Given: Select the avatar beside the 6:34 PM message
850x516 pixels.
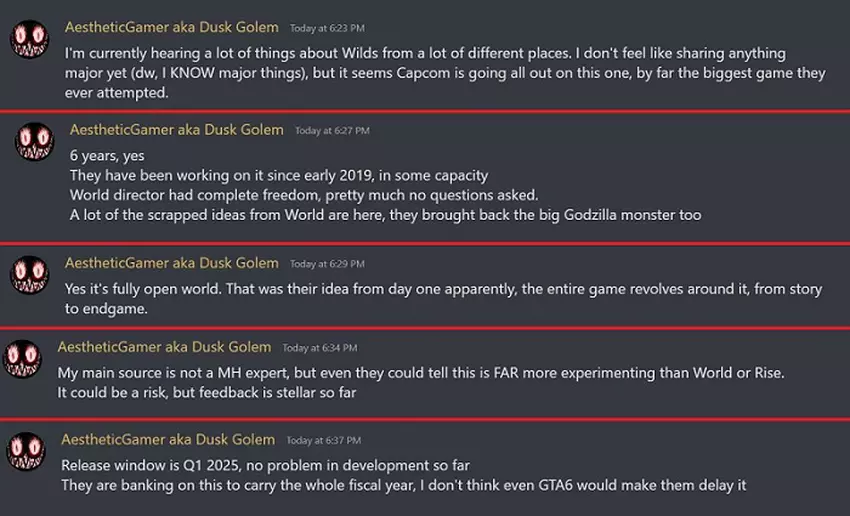Looking at the screenshot, I should (x=24, y=357).
